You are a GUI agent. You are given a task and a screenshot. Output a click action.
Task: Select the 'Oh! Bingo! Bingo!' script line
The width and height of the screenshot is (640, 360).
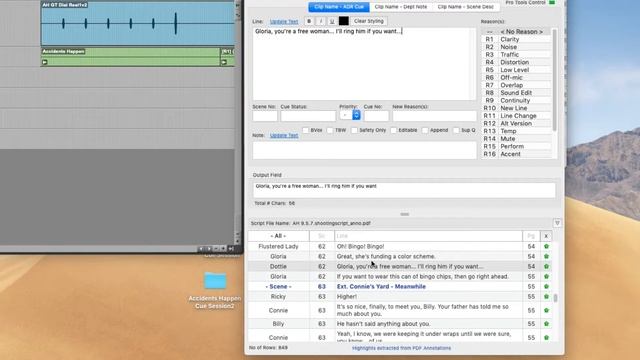click(x=360, y=247)
